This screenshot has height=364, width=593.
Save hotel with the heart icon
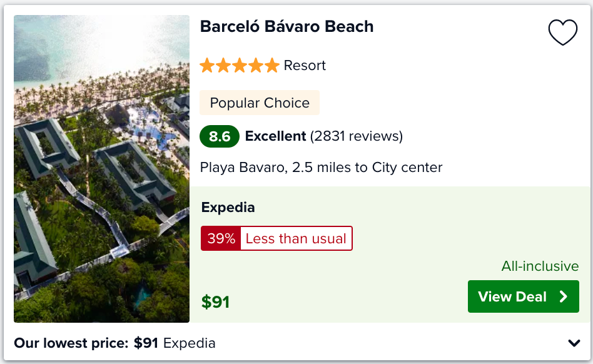pyautogui.click(x=563, y=32)
